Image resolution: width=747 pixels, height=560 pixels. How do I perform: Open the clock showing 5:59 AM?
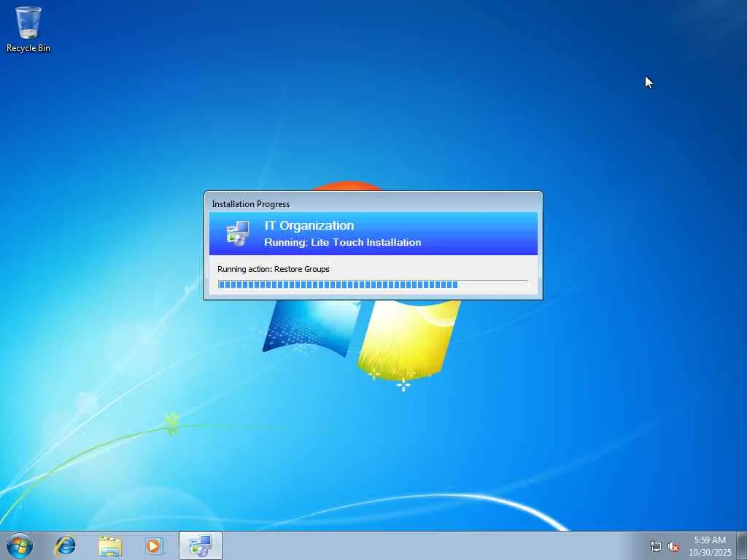[x=710, y=540]
